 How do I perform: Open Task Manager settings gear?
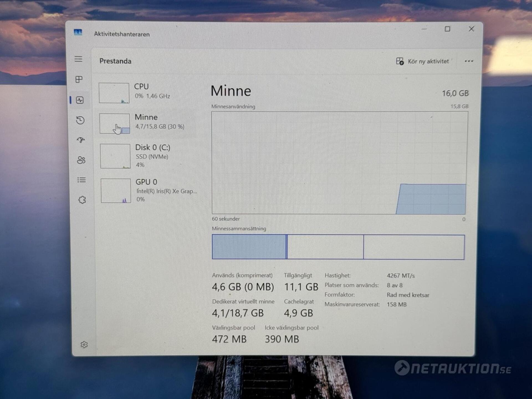(84, 344)
